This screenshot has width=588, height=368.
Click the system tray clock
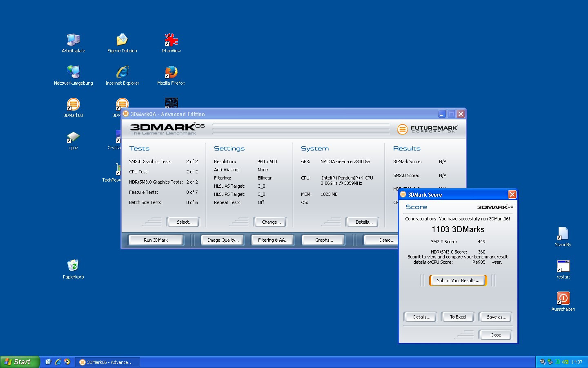coord(577,362)
